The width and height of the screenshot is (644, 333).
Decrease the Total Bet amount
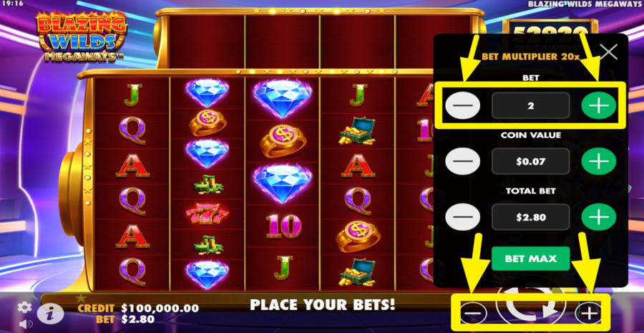coord(462,217)
